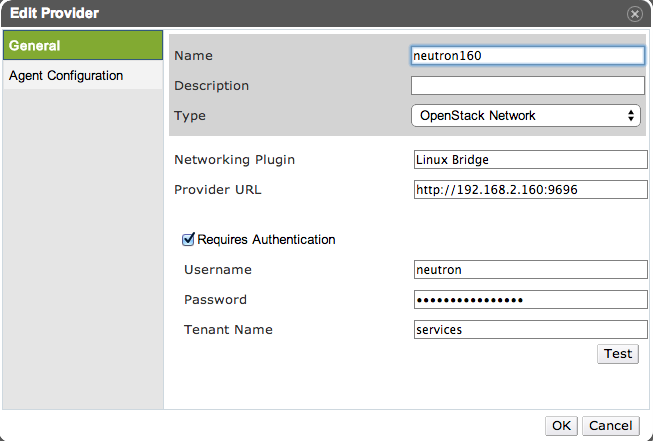The width and height of the screenshot is (653, 441).
Task: Click the Username field containing neutron
Action: (531, 269)
